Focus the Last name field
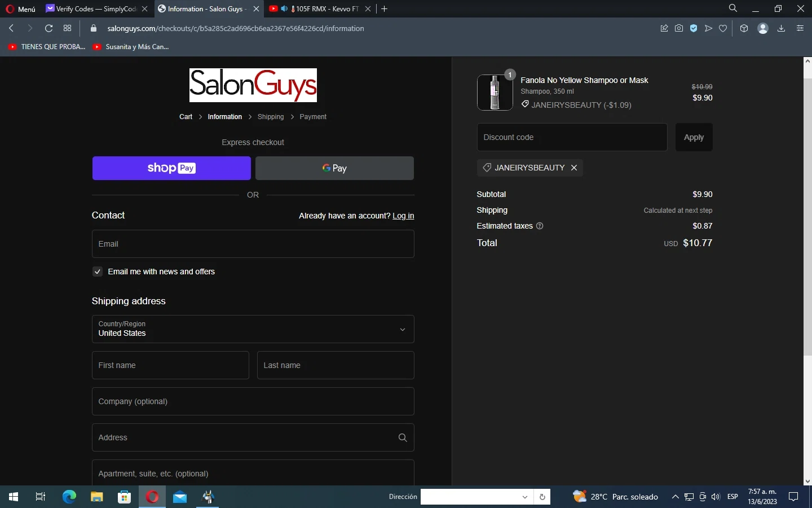Screen dimensions: 812x508 (336, 365)
